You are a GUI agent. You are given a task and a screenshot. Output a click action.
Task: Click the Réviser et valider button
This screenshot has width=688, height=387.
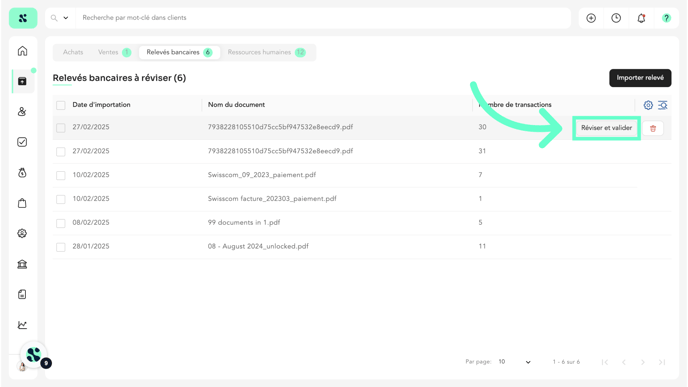[606, 128]
